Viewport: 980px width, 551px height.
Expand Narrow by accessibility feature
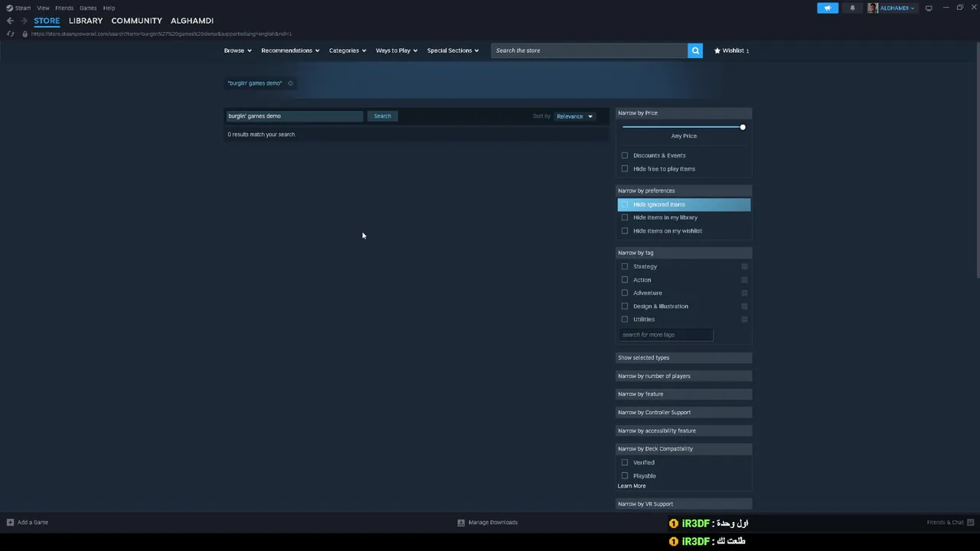(684, 431)
